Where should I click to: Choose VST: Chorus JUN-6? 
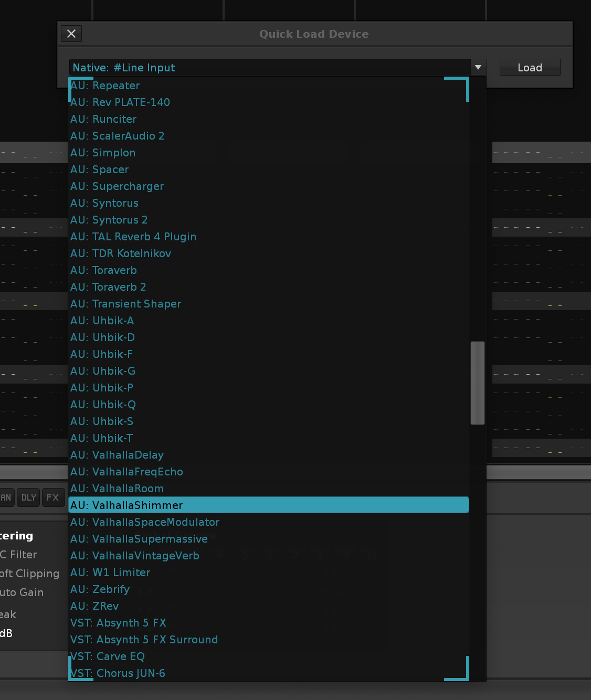(x=118, y=673)
